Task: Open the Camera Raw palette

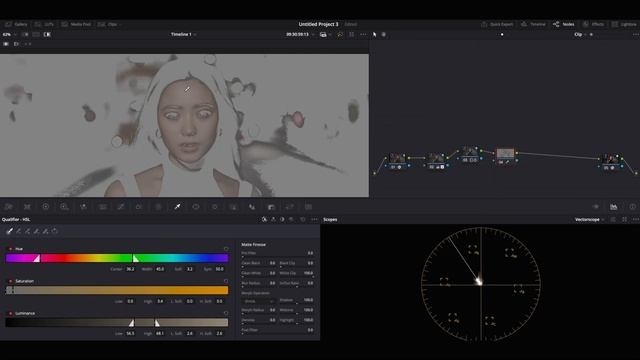Action: pyautogui.click(x=8, y=207)
